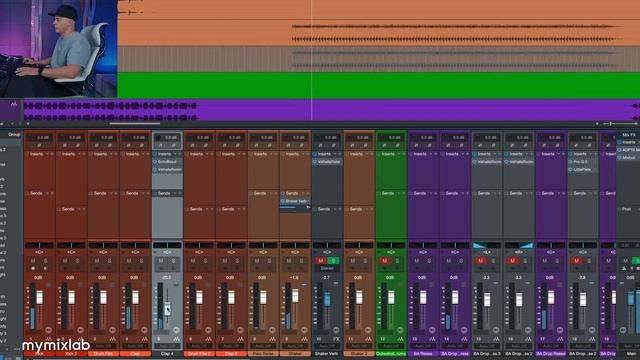The height and width of the screenshot is (360, 640).
Task: Disable the Shaker Verb send on Shaker channel
Action: pyautogui.click(x=283, y=201)
